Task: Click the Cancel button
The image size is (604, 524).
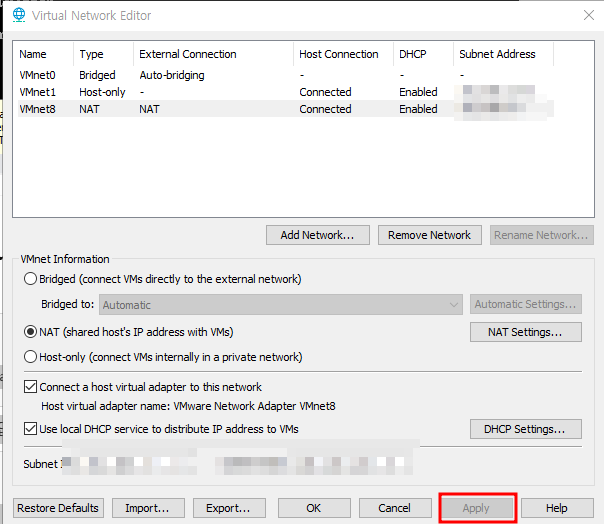Action: (x=395, y=508)
